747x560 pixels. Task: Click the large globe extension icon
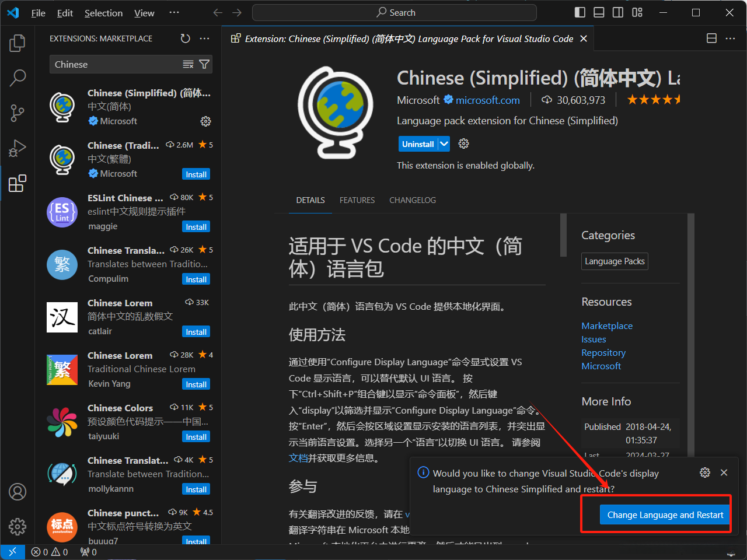(x=336, y=112)
